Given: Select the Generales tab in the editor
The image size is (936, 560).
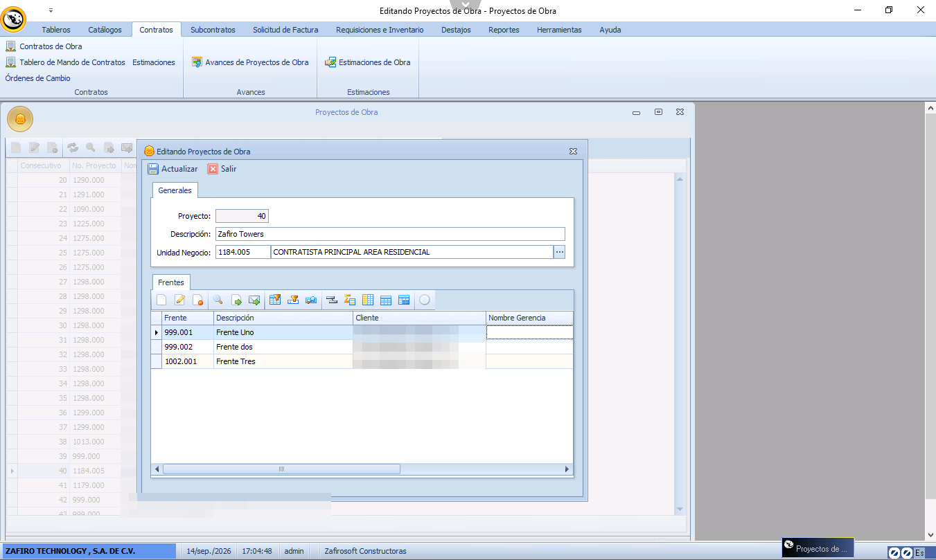Looking at the screenshot, I should pyautogui.click(x=175, y=190).
